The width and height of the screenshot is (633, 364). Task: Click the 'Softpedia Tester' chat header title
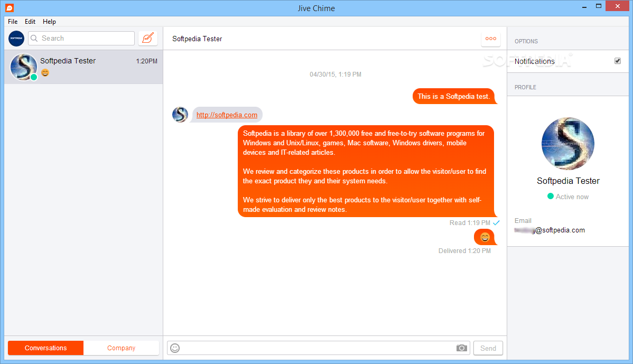click(x=197, y=39)
